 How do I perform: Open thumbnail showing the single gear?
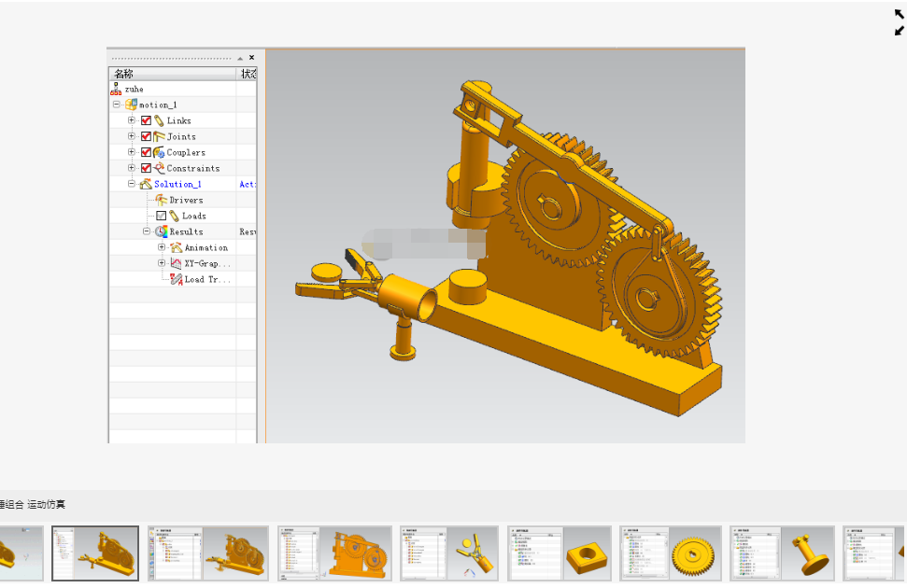click(671, 553)
